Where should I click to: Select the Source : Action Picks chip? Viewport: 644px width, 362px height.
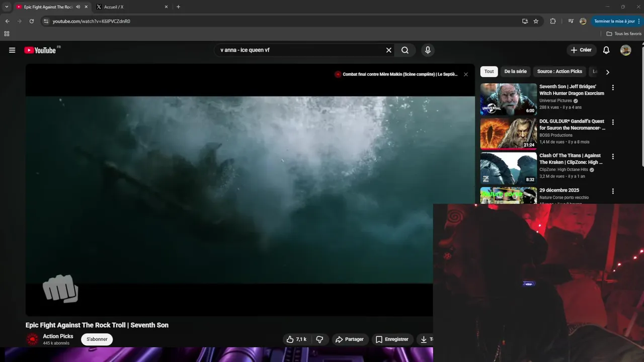(559, 71)
